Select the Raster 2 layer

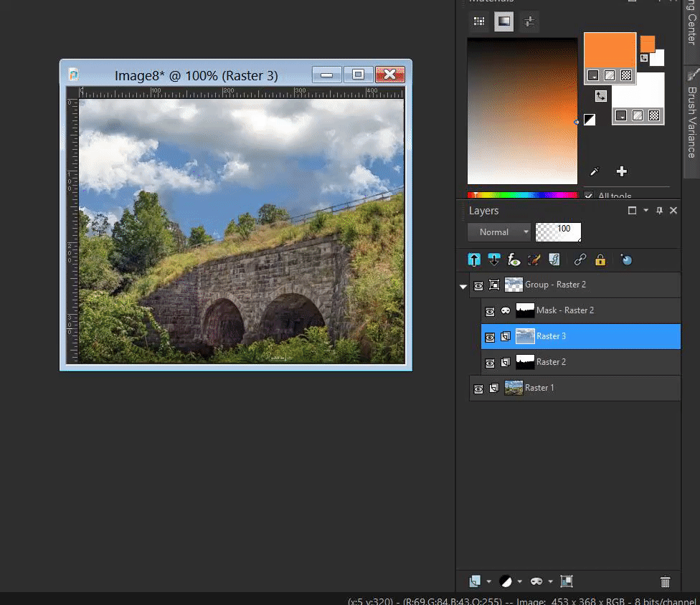[581, 362]
